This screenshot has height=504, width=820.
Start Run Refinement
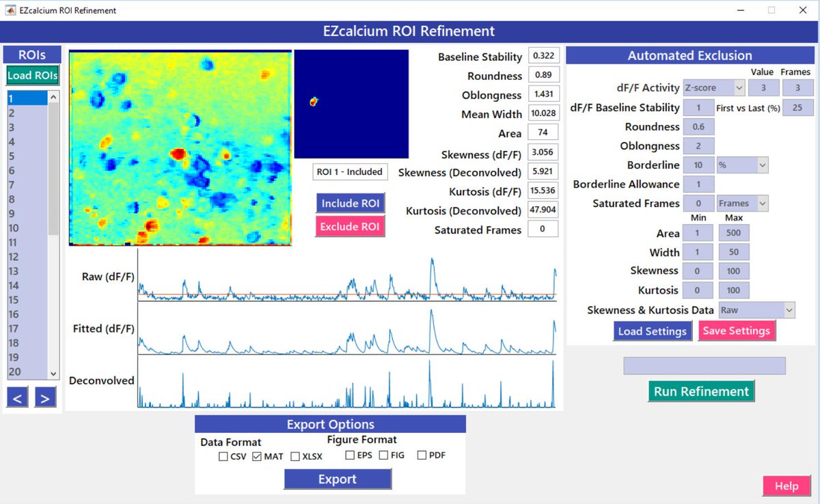pyautogui.click(x=701, y=391)
